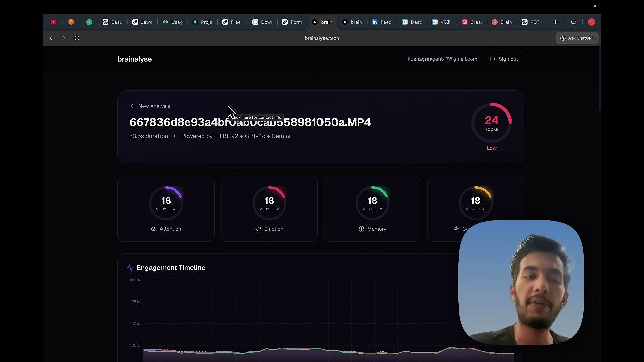Open the YouTube pinned tab
The height and width of the screenshot is (362, 644).
(x=53, y=22)
